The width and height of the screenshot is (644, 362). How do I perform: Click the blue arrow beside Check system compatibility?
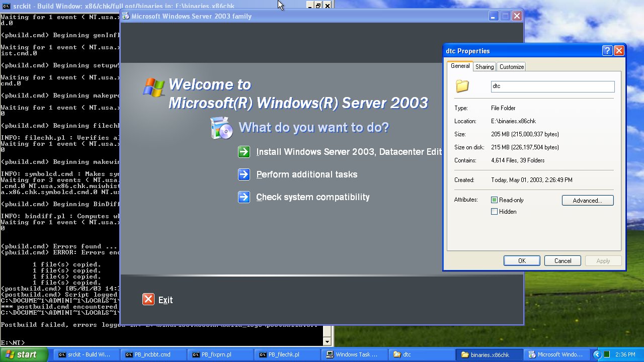coord(244,197)
